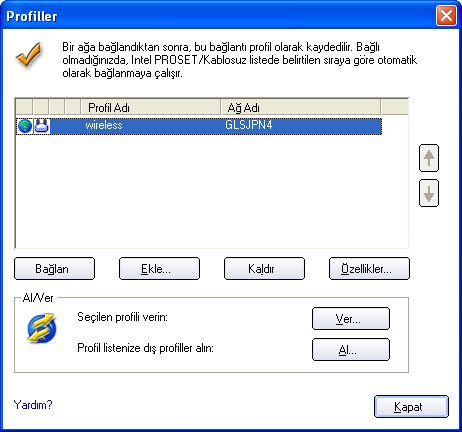
Task: Move profile down with arrow button
Action: (429, 193)
